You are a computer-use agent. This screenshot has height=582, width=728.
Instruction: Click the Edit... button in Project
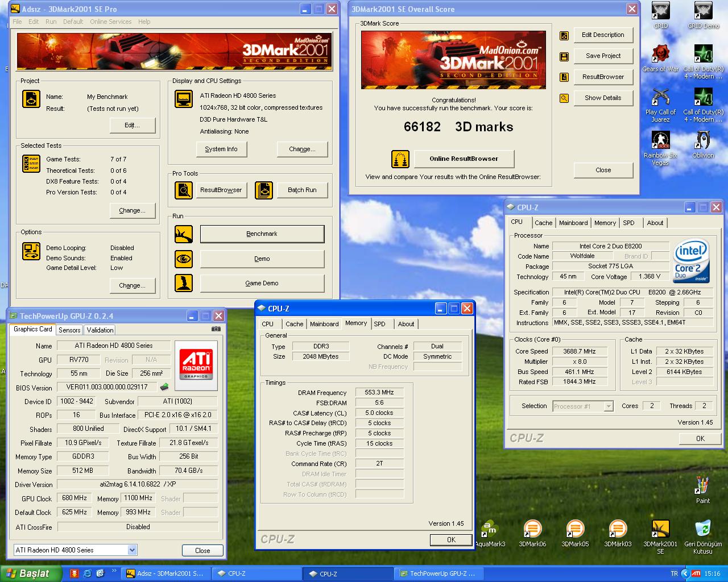(x=132, y=125)
